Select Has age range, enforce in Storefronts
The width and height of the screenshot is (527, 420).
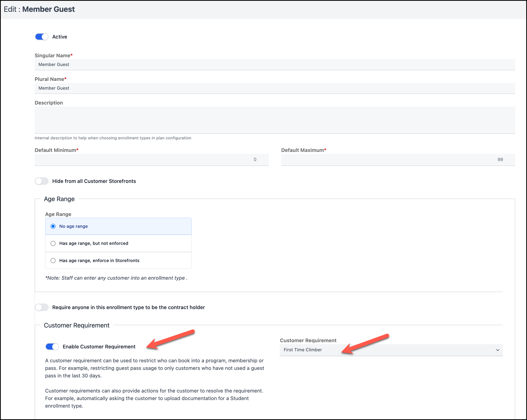53,261
